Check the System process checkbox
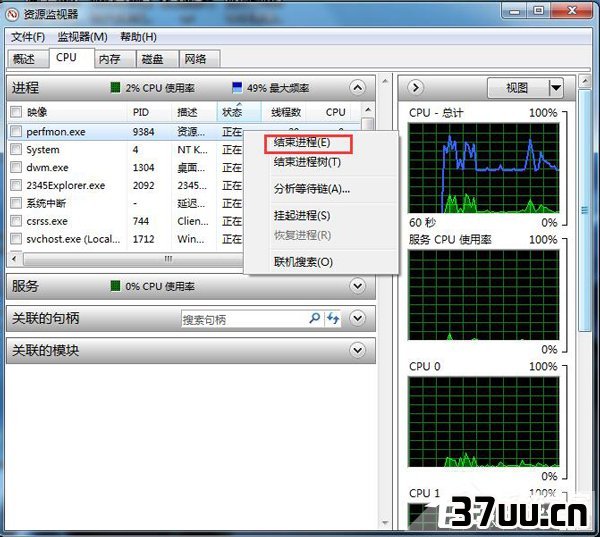Screen dimensions: 600x537 pyautogui.click(x=16, y=149)
